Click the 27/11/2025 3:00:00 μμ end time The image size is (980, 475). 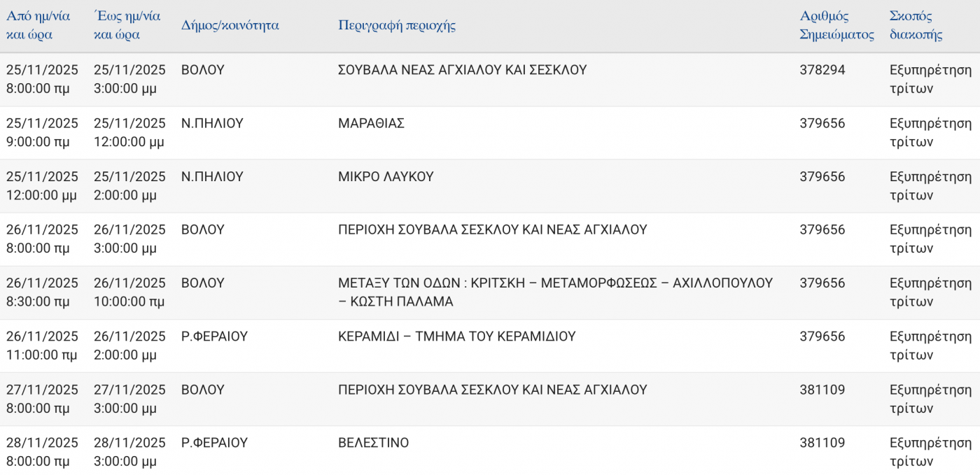(x=129, y=399)
